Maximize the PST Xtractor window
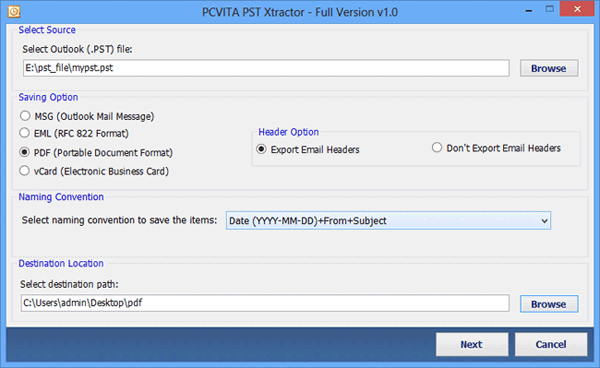The height and width of the screenshot is (368, 600). point(549,9)
